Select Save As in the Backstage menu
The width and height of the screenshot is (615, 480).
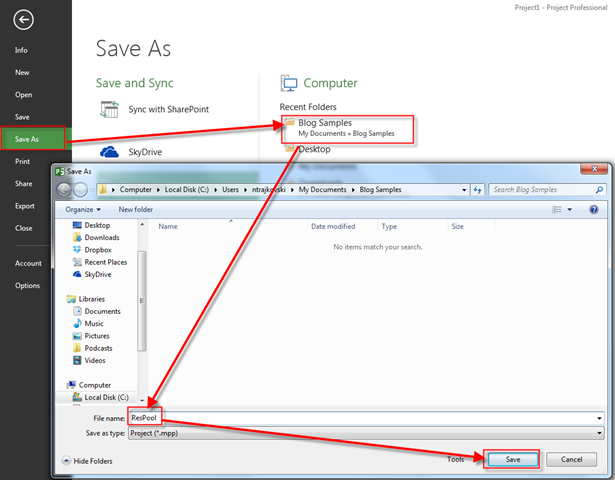28,139
